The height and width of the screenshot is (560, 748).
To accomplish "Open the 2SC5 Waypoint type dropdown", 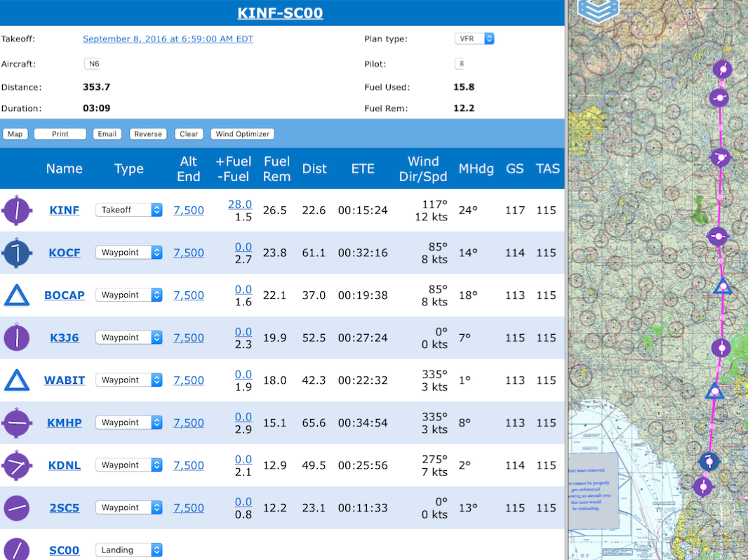I will (x=129, y=507).
